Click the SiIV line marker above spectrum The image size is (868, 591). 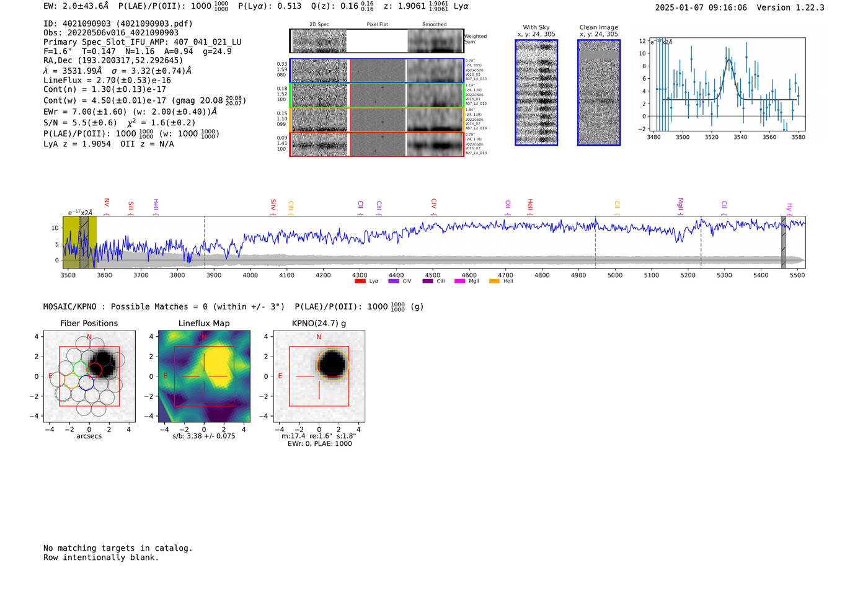[x=273, y=207]
